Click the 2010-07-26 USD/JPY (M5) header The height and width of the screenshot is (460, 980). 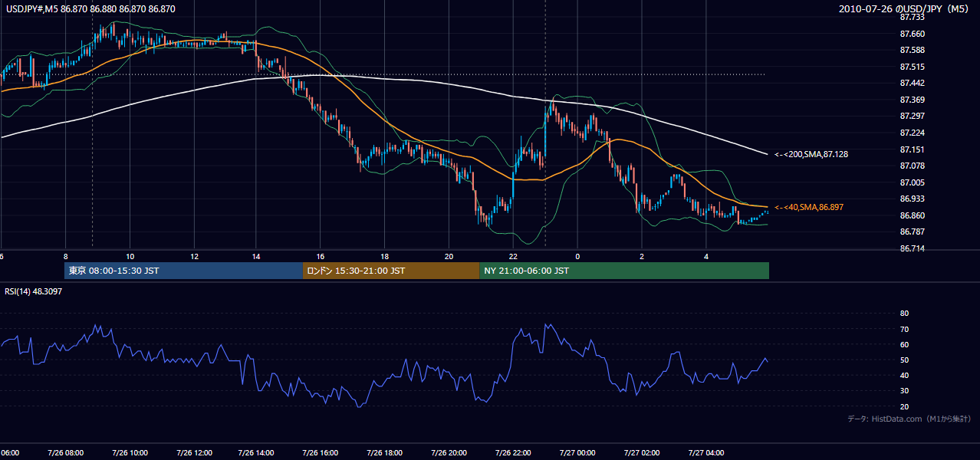point(905,8)
